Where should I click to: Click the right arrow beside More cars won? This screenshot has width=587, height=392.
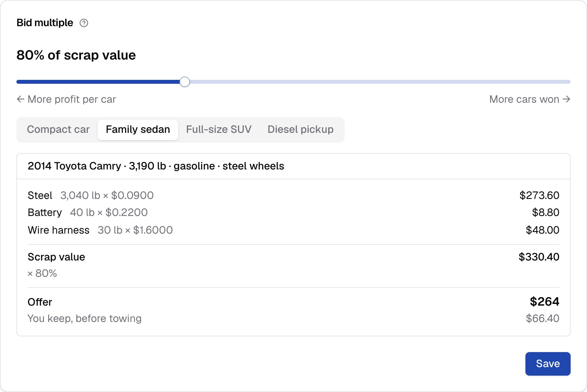(x=566, y=99)
